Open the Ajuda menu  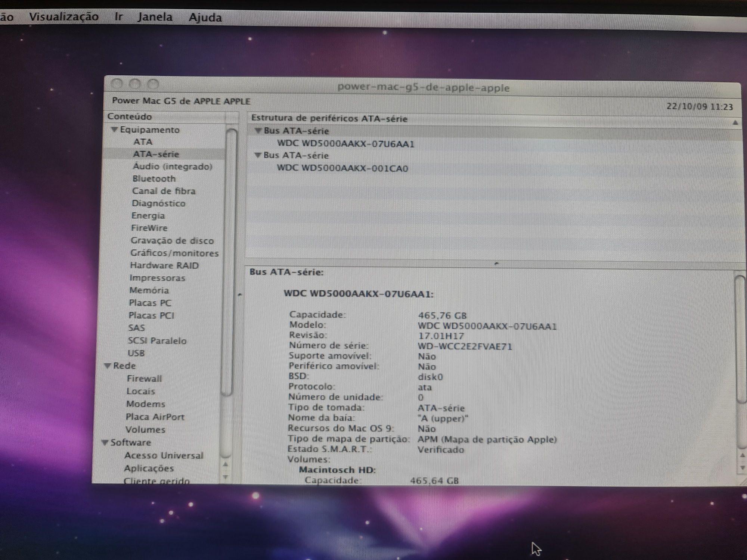205,18
